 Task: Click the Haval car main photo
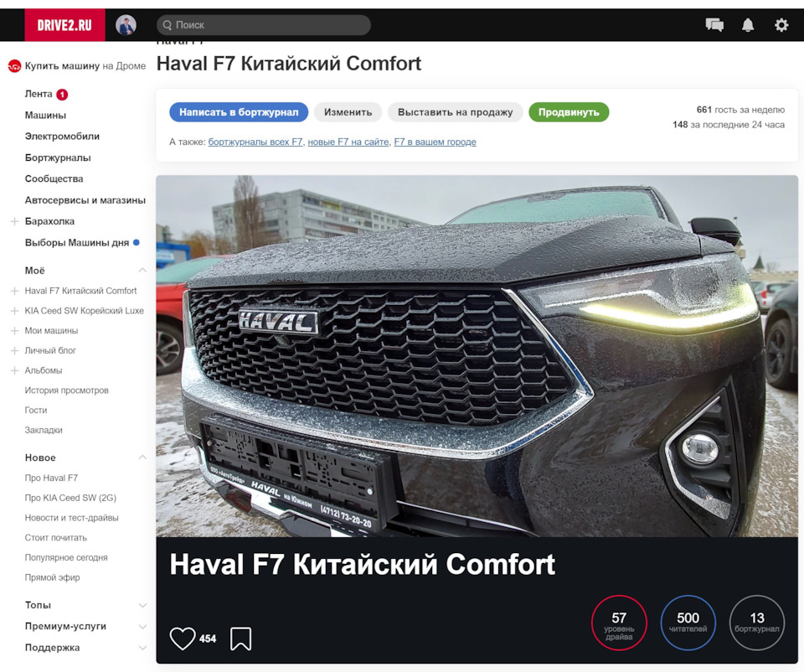coord(477,356)
